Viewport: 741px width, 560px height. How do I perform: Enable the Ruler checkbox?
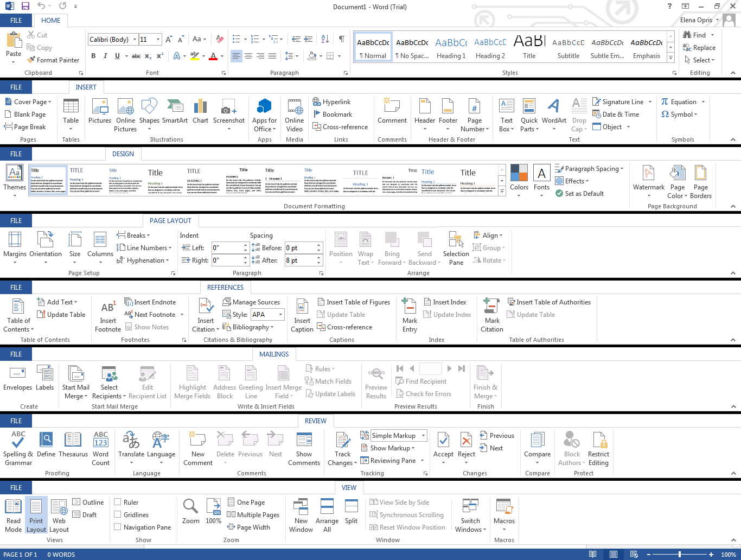pyautogui.click(x=118, y=502)
